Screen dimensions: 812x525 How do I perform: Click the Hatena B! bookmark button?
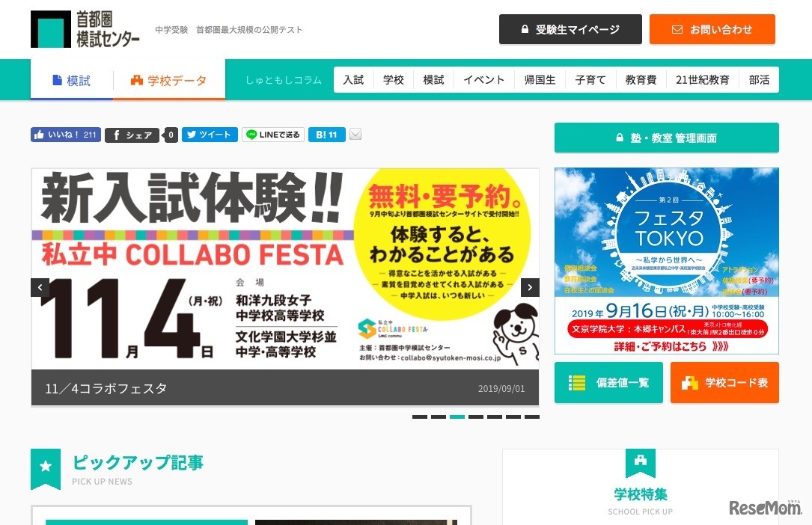point(327,135)
